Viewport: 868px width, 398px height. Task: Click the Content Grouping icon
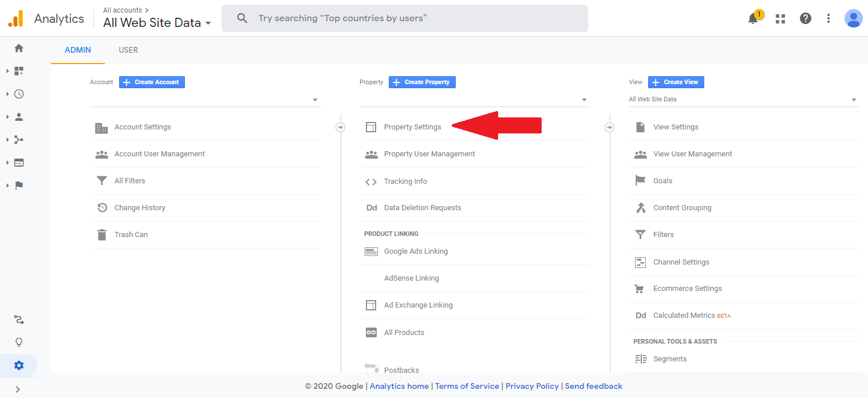point(641,208)
